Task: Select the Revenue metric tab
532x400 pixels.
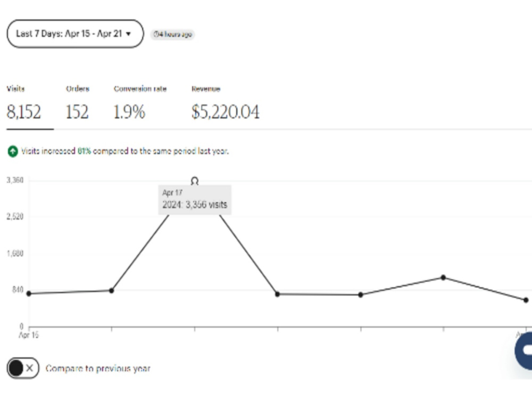Action: click(x=225, y=103)
